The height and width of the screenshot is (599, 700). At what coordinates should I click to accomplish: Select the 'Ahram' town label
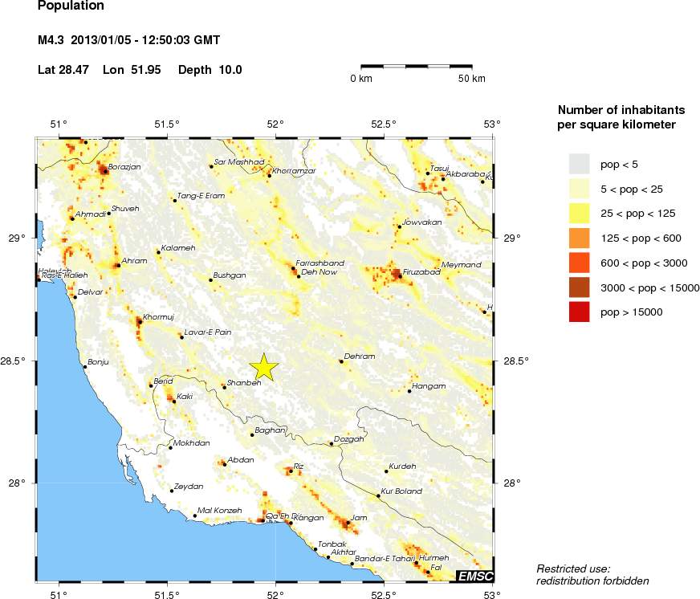(x=134, y=260)
